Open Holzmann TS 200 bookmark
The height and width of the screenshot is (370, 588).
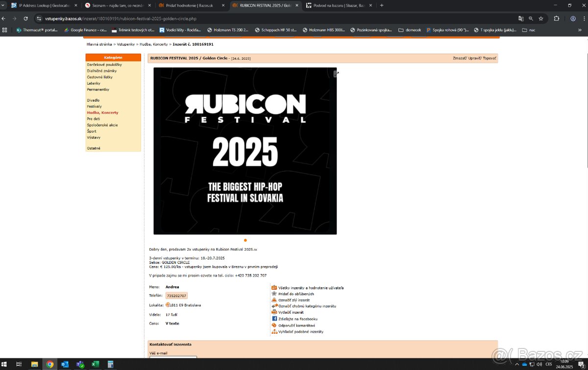228,30
